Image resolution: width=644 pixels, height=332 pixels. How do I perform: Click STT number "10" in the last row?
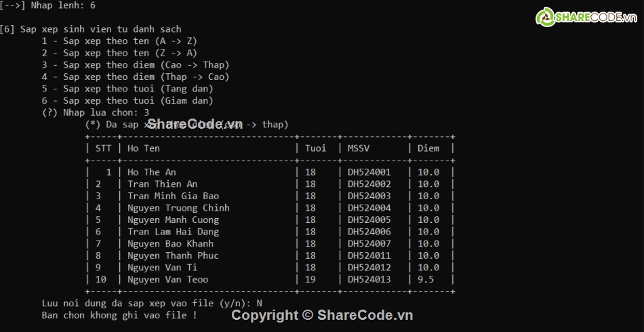click(x=100, y=279)
